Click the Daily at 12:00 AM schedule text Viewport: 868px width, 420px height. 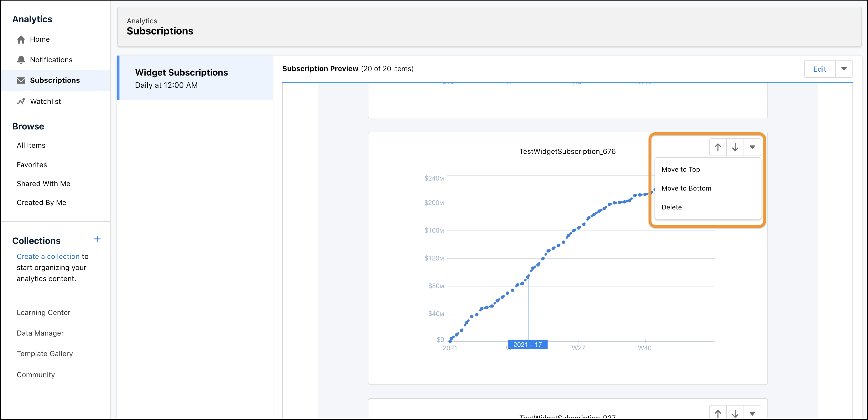pos(166,85)
